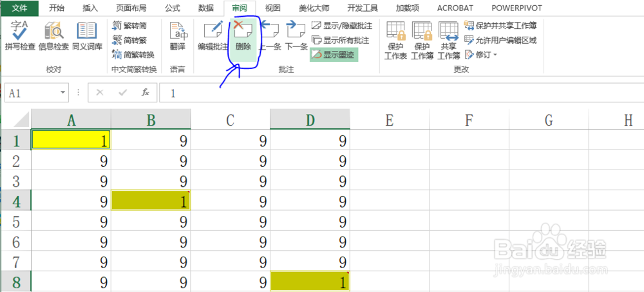Go to next comment (下一条)
The height and width of the screenshot is (292, 644).
pyautogui.click(x=296, y=36)
